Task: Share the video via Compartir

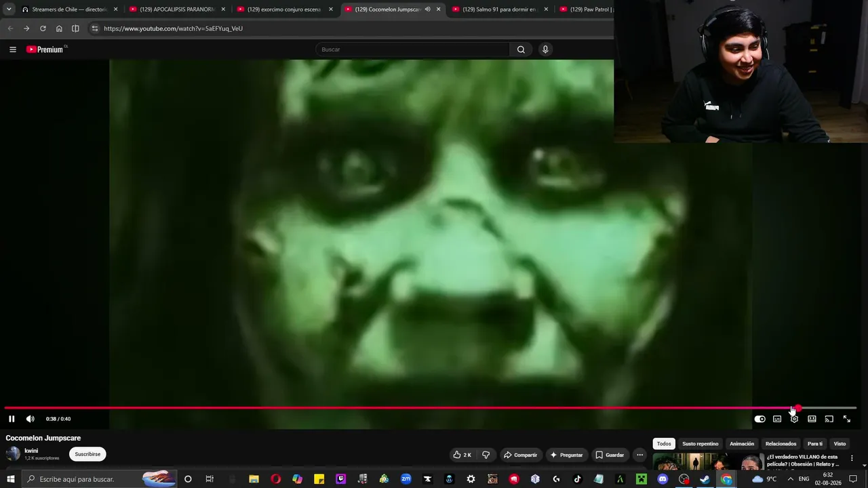Action: [520, 455]
